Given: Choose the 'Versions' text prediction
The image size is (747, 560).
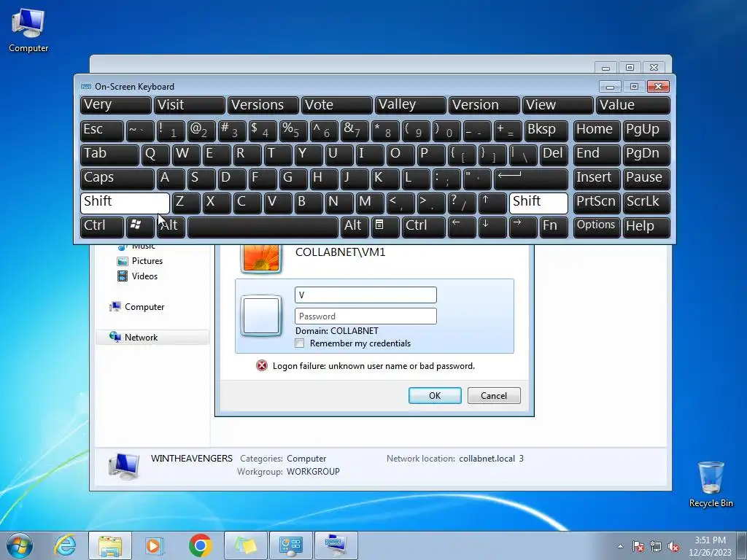Looking at the screenshot, I should point(263,105).
